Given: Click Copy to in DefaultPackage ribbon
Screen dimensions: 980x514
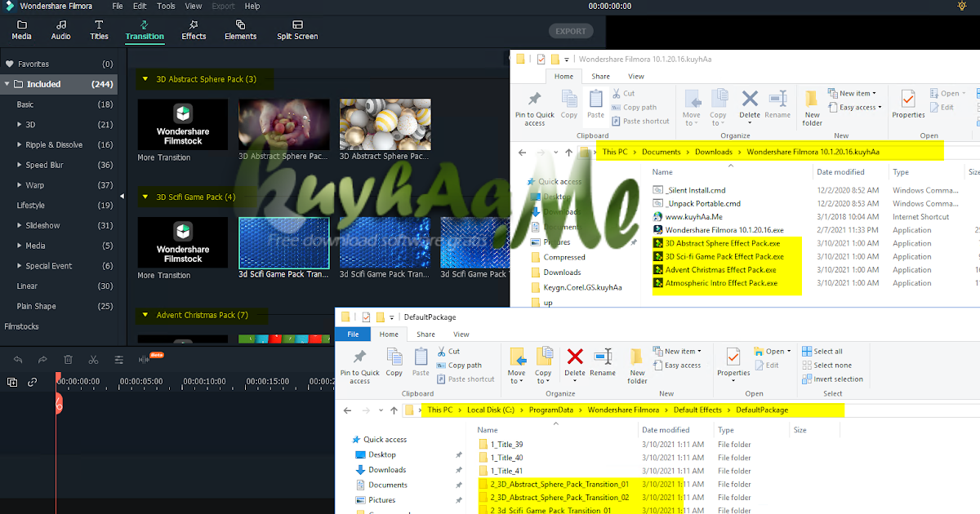Looking at the screenshot, I should (x=544, y=366).
